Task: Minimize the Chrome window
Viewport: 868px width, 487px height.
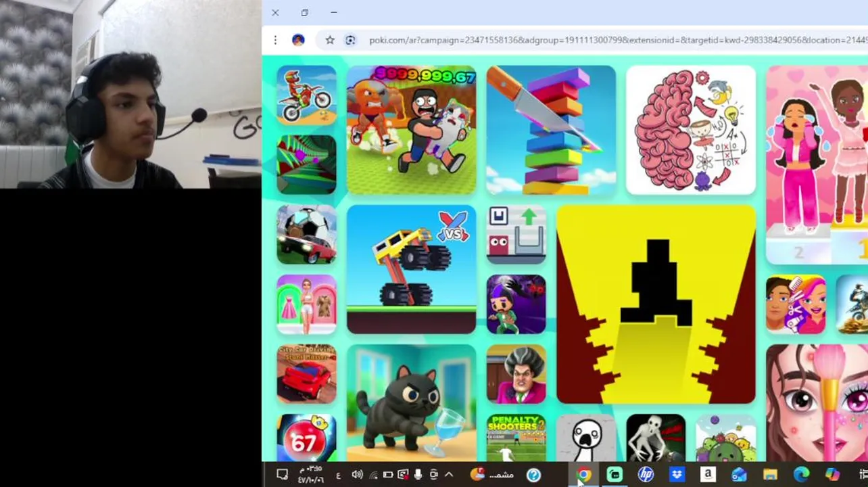Action: [334, 12]
